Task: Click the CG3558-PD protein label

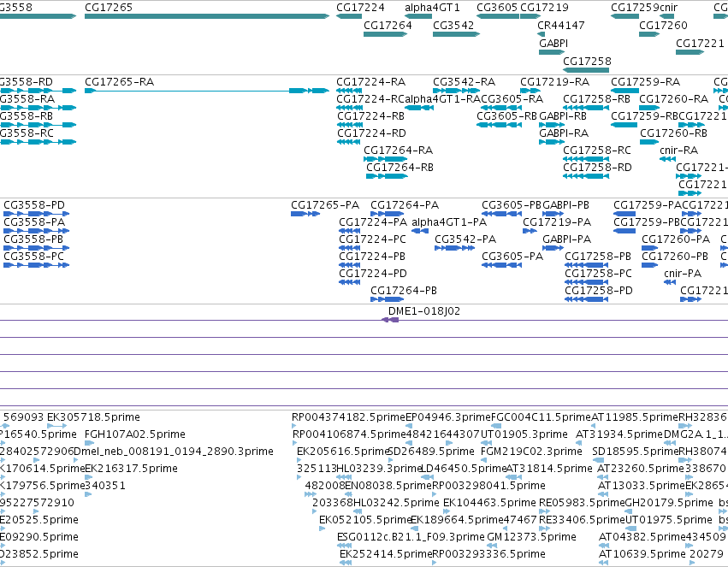Action: click(x=34, y=205)
